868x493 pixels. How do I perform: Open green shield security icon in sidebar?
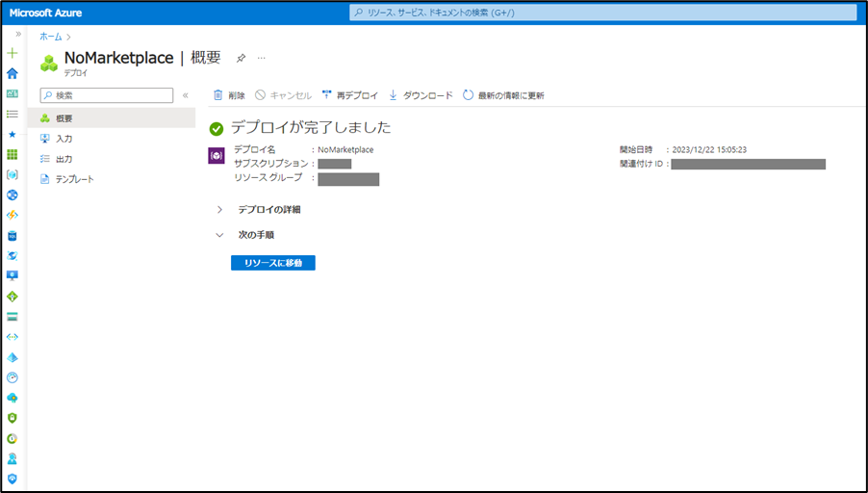click(x=13, y=418)
